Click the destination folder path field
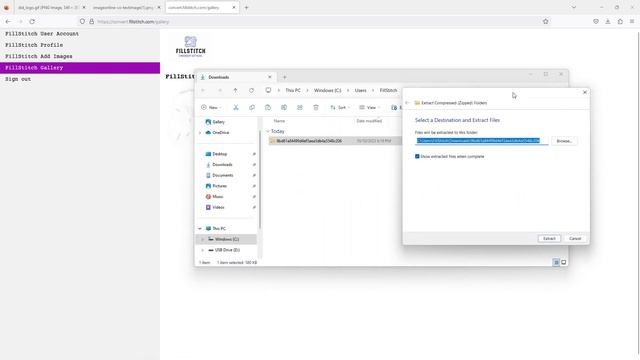The width and height of the screenshot is (640, 360). (x=482, y=141)
